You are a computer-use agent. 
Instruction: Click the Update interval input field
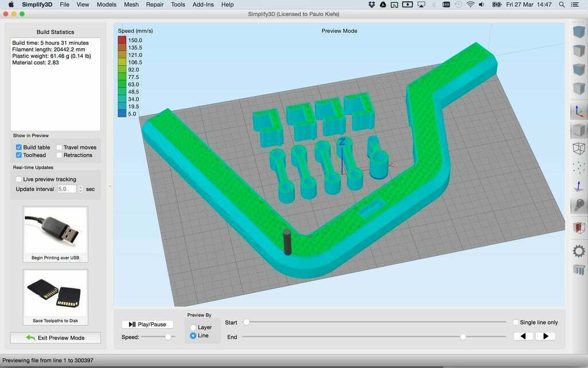coord(67,189)
